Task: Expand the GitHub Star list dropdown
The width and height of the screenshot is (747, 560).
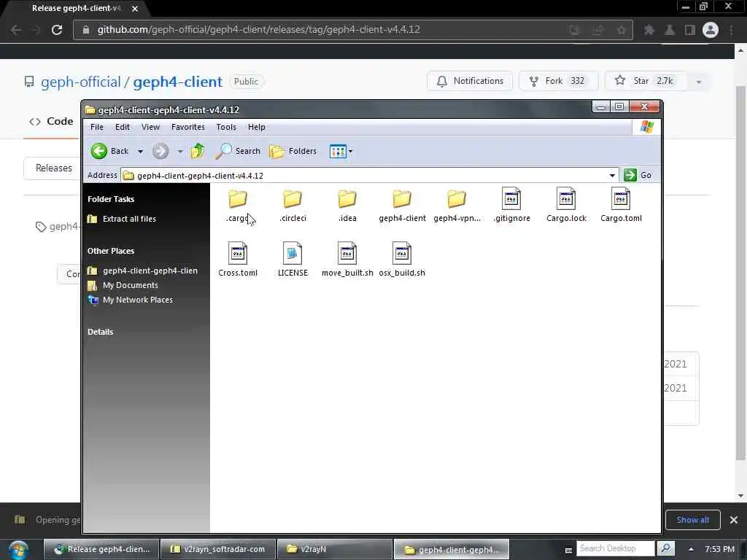Action: coord(698,82)
